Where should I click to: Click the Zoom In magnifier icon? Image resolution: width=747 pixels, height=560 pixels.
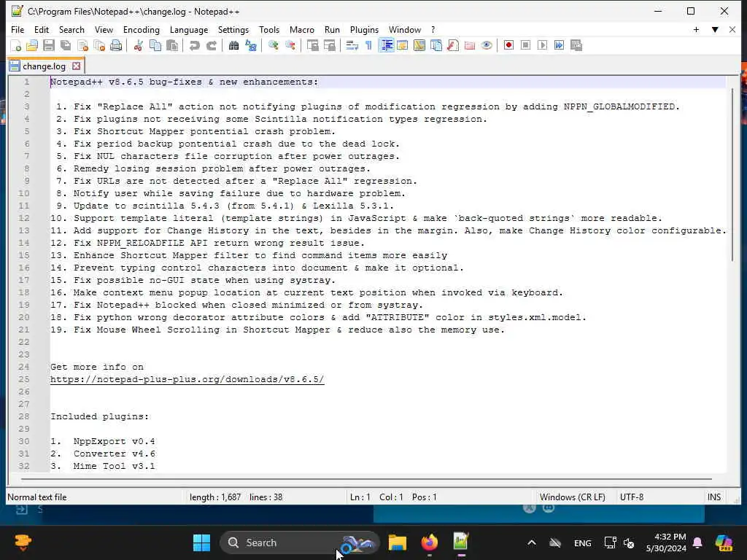pyautogui.click(x=273, y=46)
